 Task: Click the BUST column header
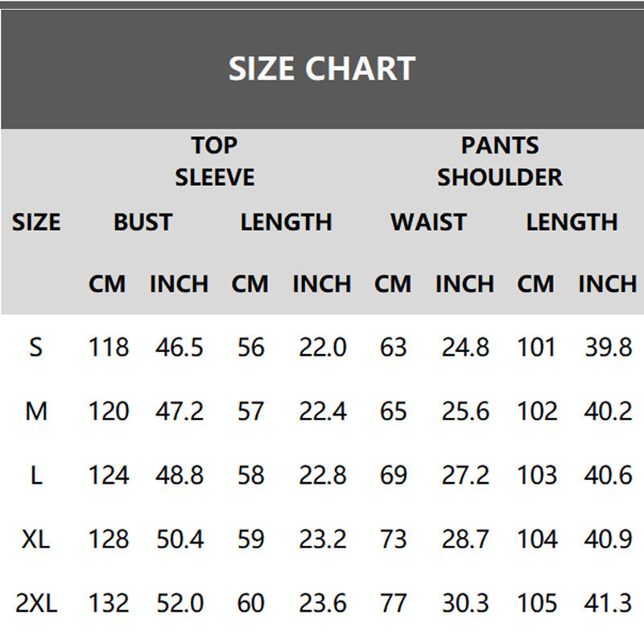pos(142,222)
